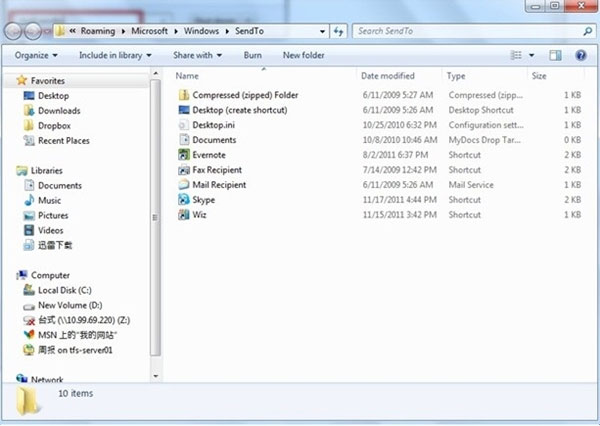Click the Music library note icon
Image resolution: width=600 pixels, height=426 pixels.
point(29,200)
